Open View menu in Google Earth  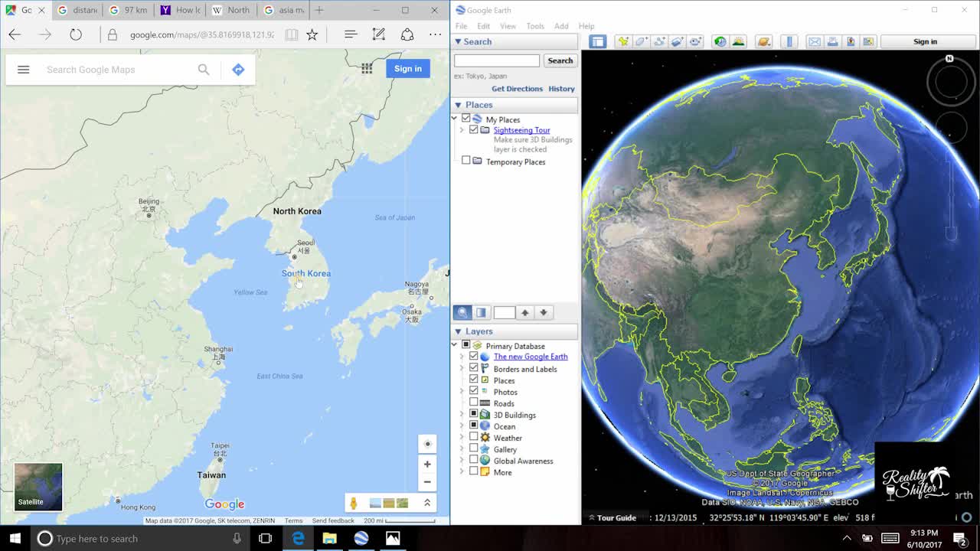508,26
